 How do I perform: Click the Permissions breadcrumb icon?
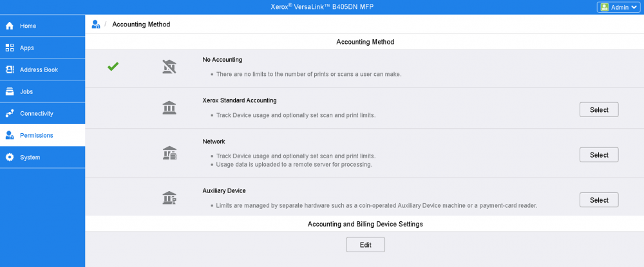pos(96,24)
